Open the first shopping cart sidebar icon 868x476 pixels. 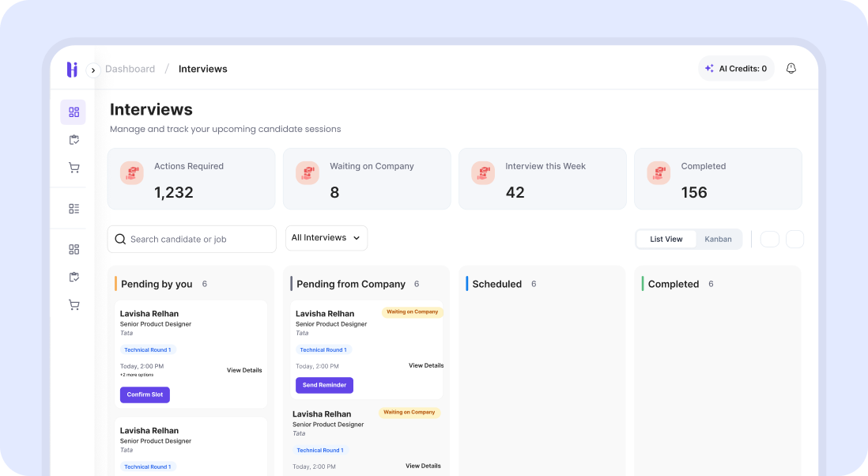click(74, 168)
